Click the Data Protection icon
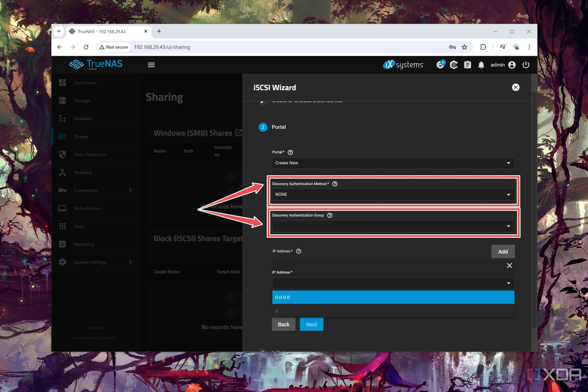 pyautogui.click(x=63, y=155)
